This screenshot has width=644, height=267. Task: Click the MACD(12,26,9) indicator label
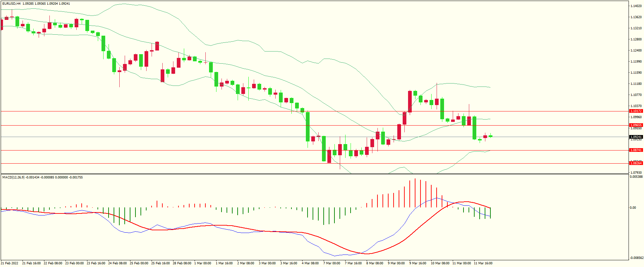coord(13,177)
